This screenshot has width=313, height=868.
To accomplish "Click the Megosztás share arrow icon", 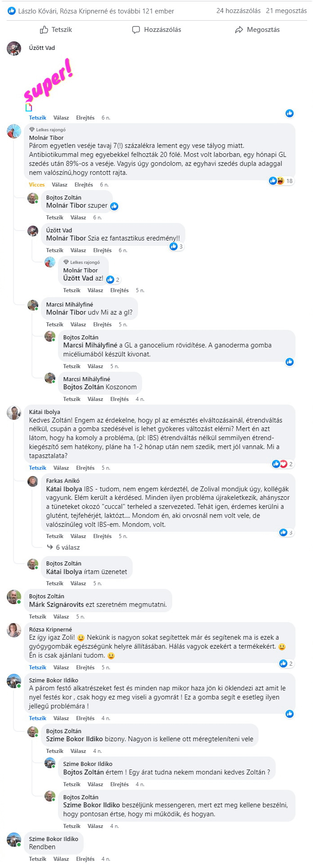I will pyautogui.click(x=239, y=30).
